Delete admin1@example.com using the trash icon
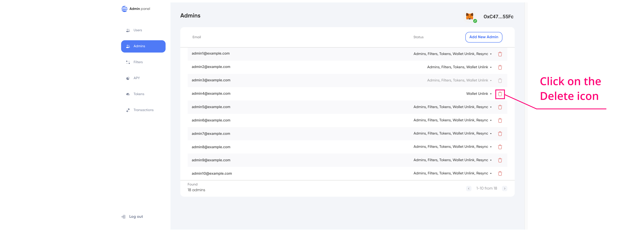644x232 pixels. click(x=500, y=54)
